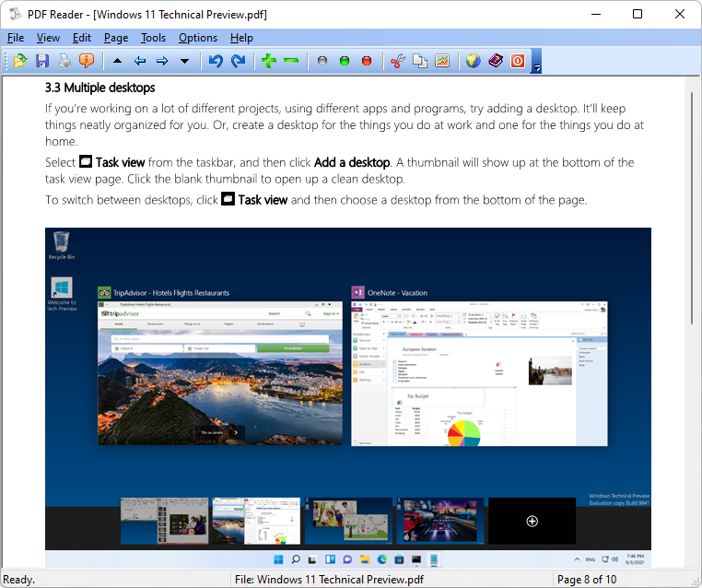Screen dimensions: 702x588
Task: Click the green minus zoom out icon
Action: pyautogui.click(x=291, y=61)
